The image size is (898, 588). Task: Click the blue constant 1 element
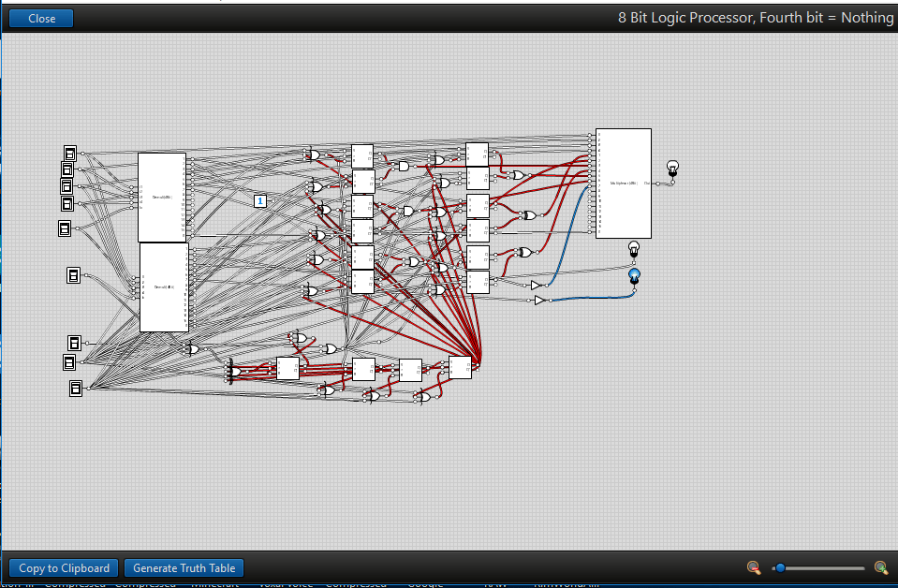coord(260,200)
